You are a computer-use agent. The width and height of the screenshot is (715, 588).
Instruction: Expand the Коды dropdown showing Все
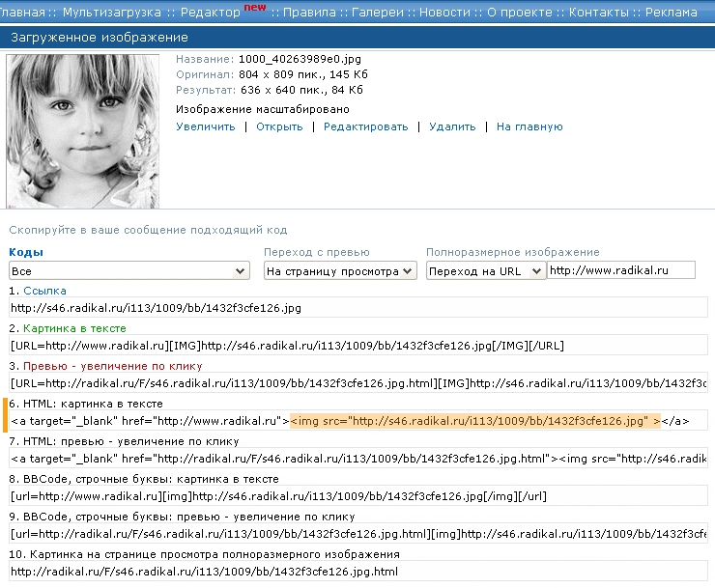[x=129, y=271]
